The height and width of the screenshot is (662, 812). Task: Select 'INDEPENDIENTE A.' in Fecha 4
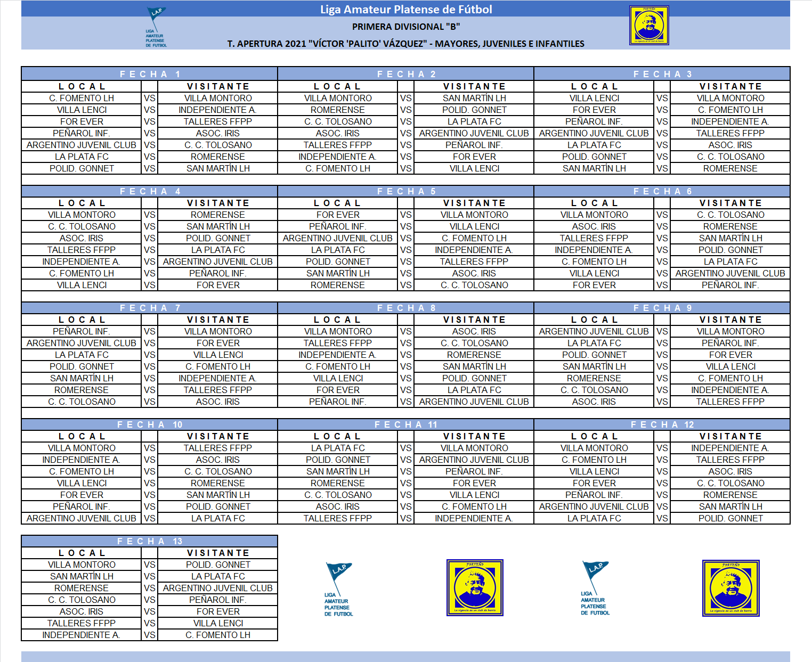(82, 261)
